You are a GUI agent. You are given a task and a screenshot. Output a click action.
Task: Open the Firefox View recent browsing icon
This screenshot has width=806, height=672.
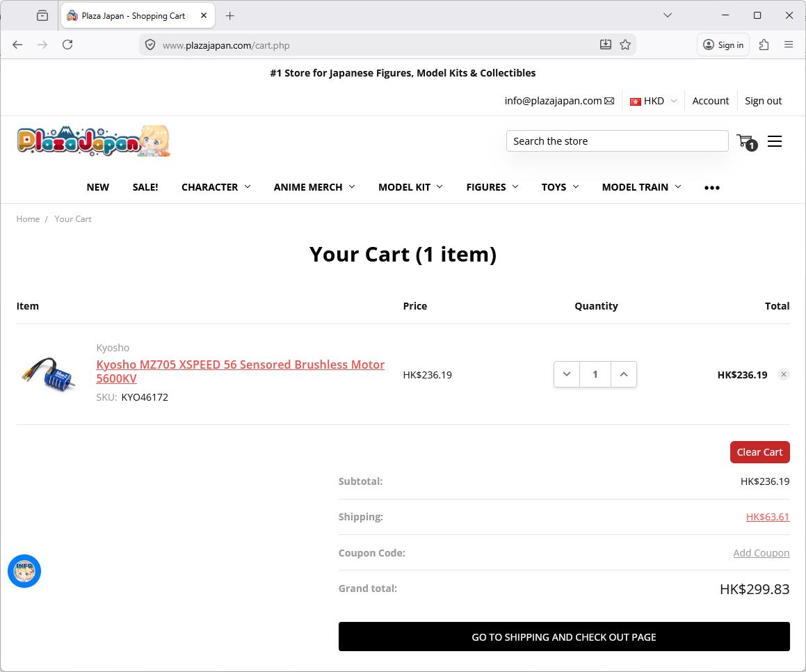[42, 15]
